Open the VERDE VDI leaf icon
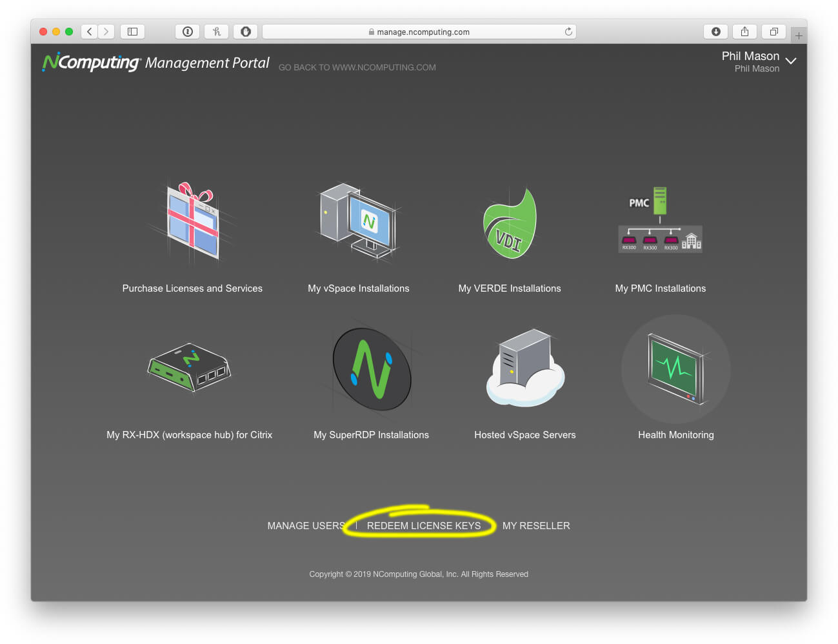838x644 pixels. tap(510, 223)
